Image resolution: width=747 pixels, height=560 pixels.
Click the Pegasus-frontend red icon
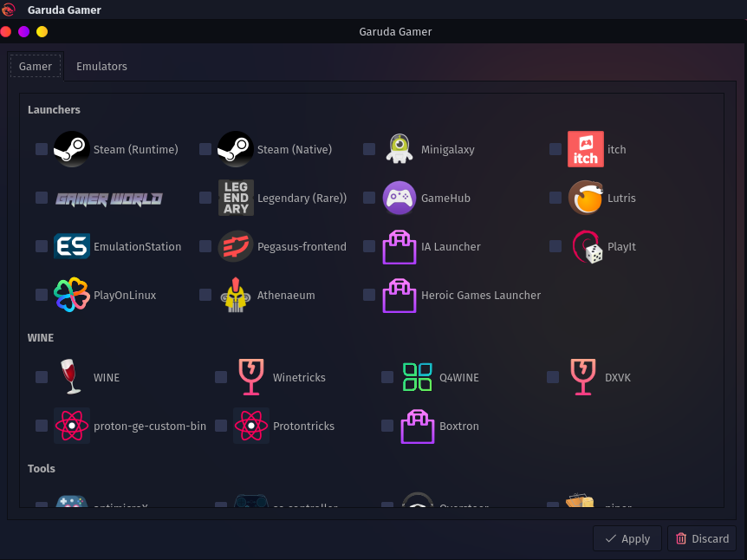236,246
